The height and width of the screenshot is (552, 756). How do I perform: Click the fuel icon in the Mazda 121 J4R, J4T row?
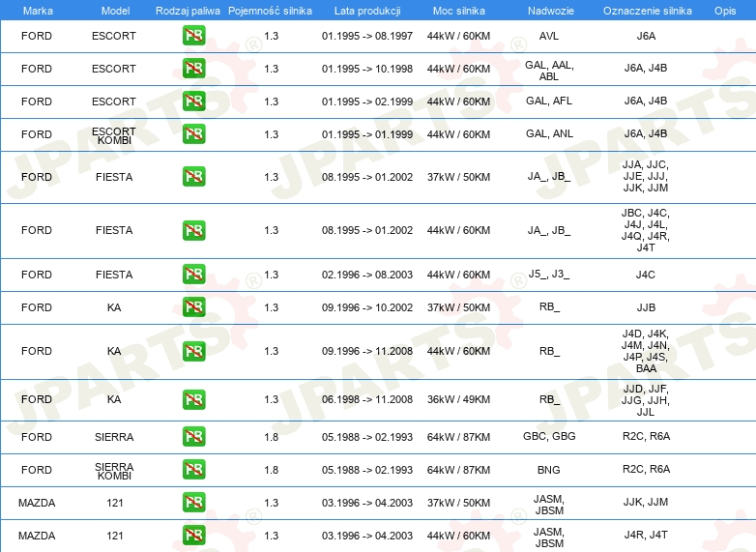coord(193,536)
